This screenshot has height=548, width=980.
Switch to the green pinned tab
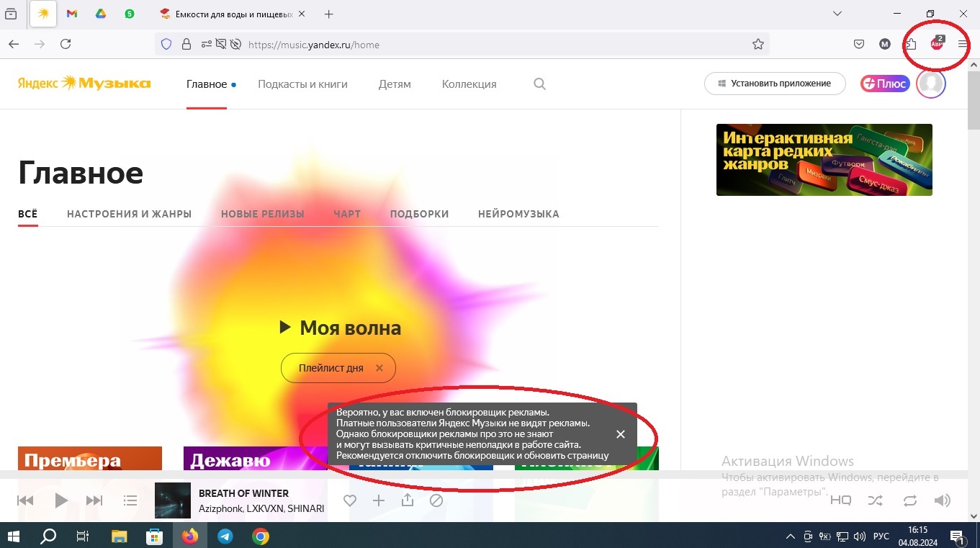tap(130, 14)
